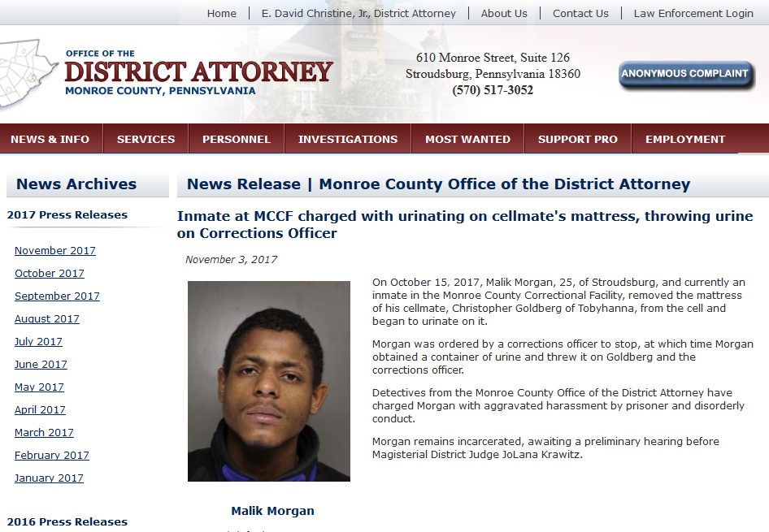Open the Contact Us link
Screen dimensions: 769x532
point(580,13)
